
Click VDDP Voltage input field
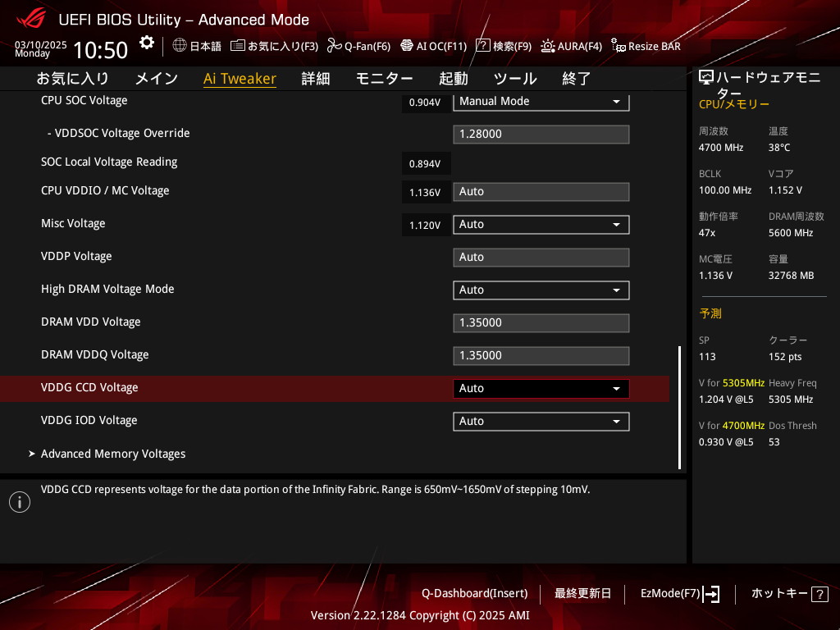tap(541, 257)
